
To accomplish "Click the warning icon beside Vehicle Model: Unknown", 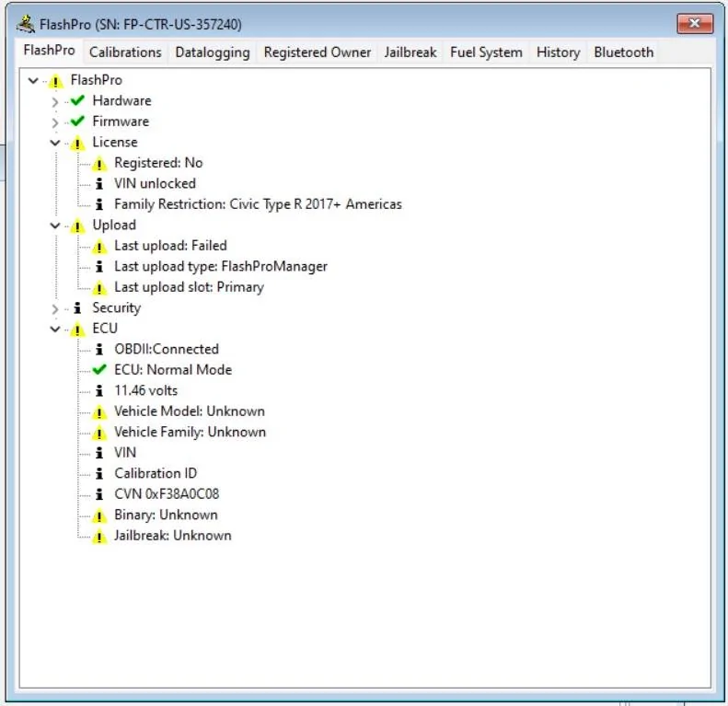I will click(x=98, y=412).
